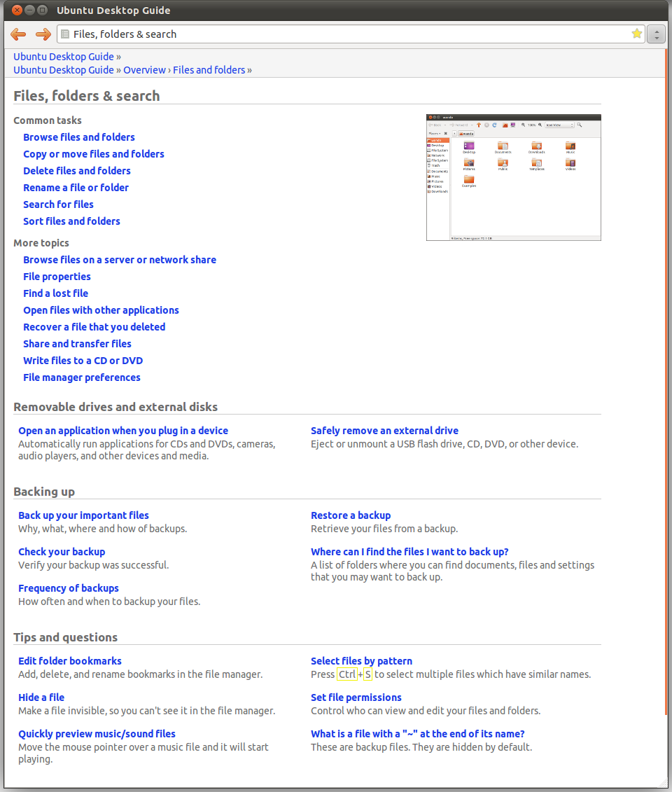Click the Common tasks subheading
The image size is (672, 792).
(x=48, y=120)
